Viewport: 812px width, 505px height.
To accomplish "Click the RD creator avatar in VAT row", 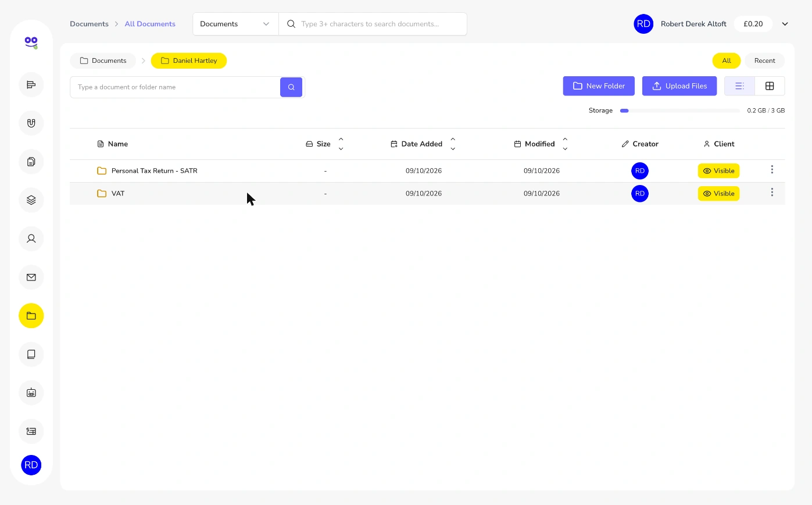I will pyautogui.click(x=640, y=194).
